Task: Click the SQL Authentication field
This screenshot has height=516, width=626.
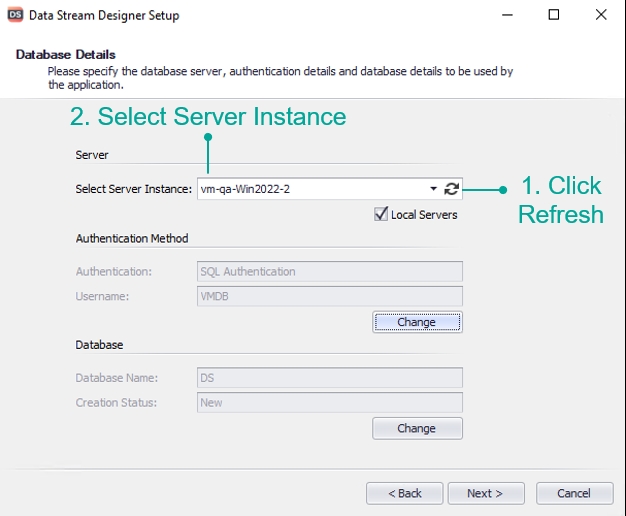Action: (x=330, y=272)
